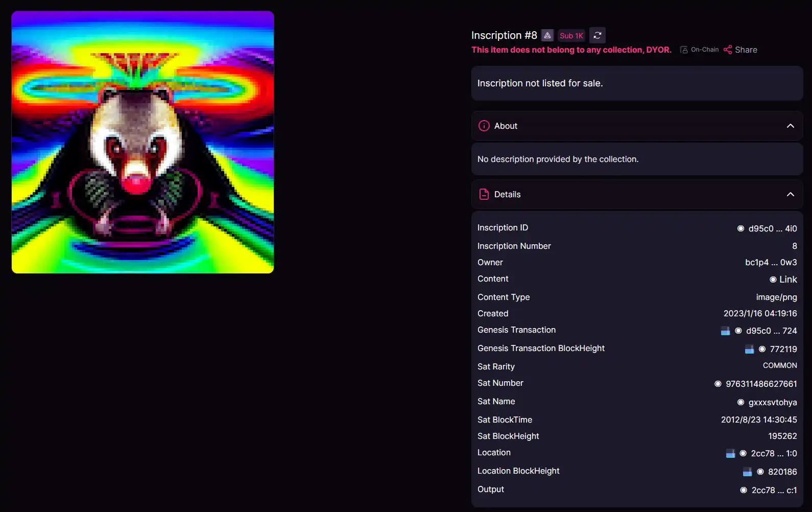The height and width of the screenshot is (512, 812).
Task: Click the blue block icon beside Genesis Transaction
Action: click(725, 331)
